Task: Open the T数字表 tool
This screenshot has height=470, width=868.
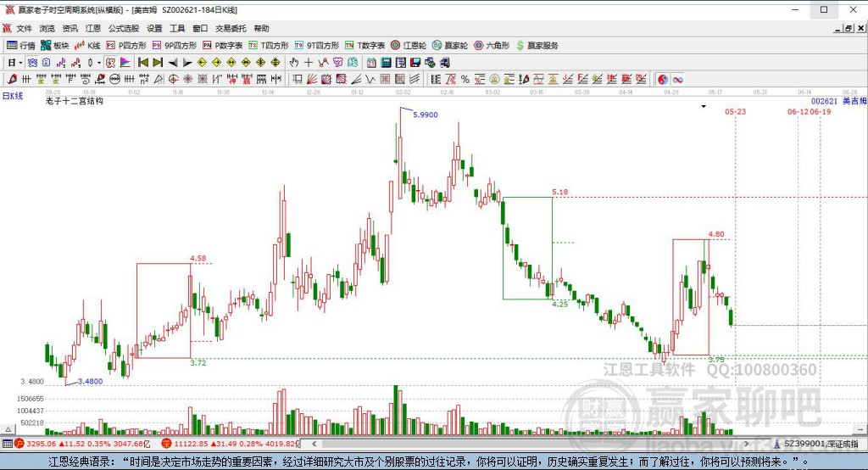Action: 364,46
